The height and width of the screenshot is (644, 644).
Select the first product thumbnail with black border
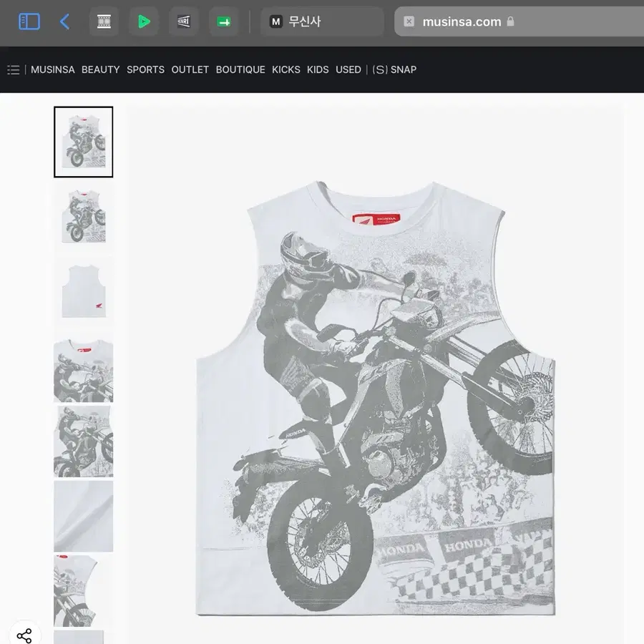pos(84,142)
